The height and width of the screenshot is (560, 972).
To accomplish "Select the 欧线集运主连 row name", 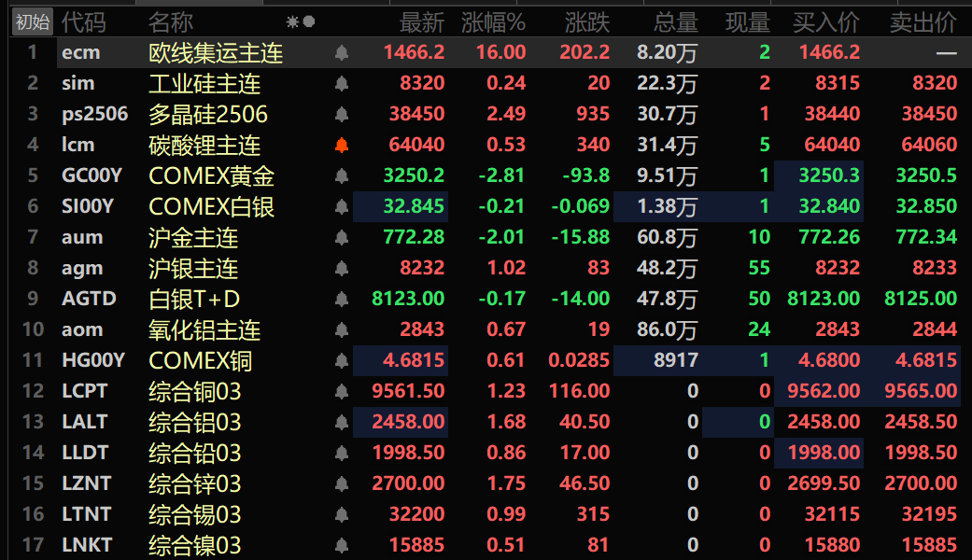I will (216, 52).
